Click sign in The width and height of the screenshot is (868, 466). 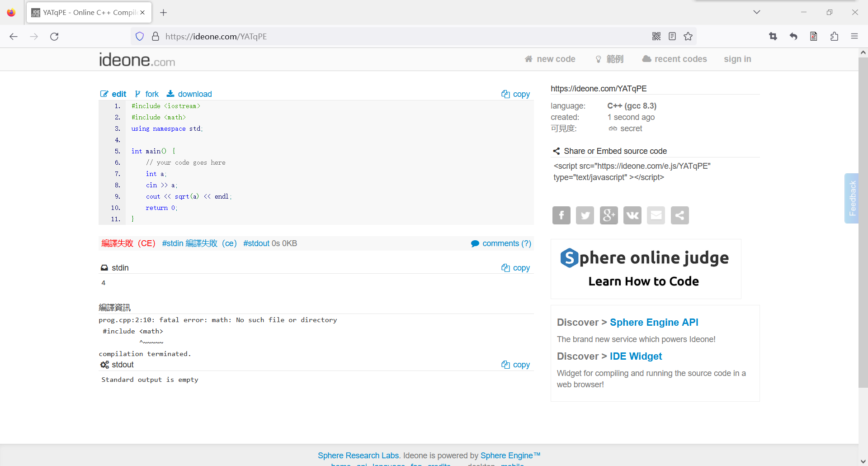click(x=737, y=59)
